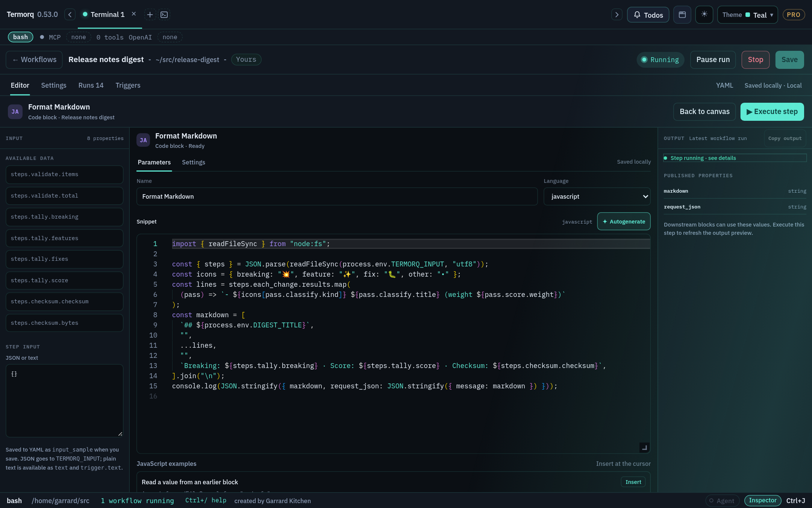Click the Yours ownership badge
Screen dimensions: 812x508
pyautogui.click(x=246, y=59)
